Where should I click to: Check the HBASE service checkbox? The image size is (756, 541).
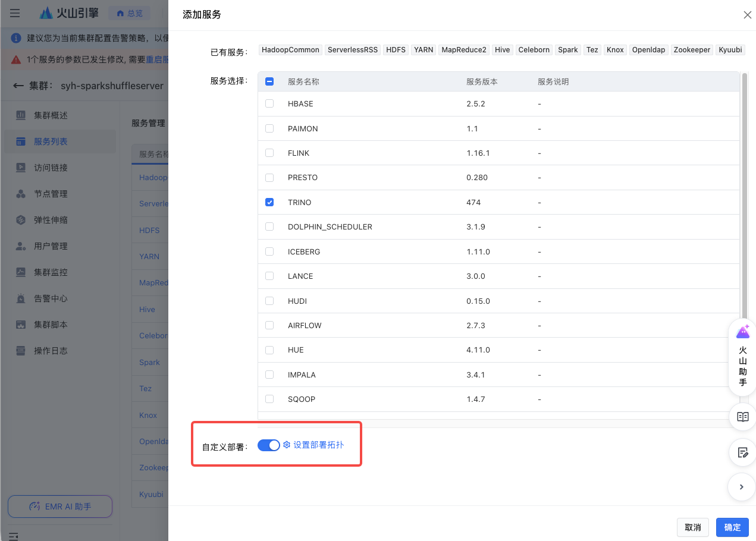(269, 103)
